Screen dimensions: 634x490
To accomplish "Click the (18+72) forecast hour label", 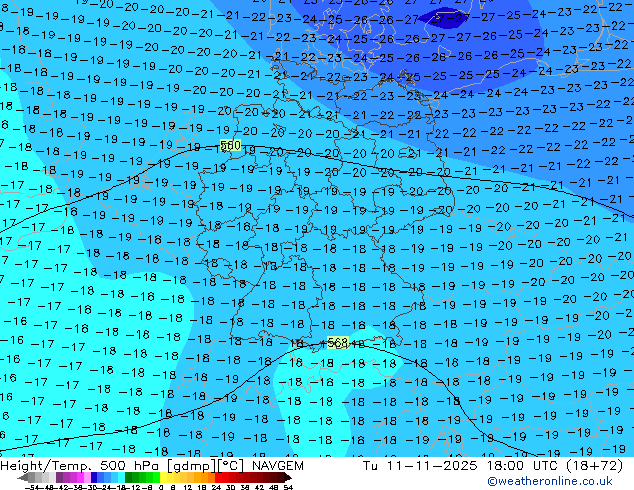I will pyautogui.click(x=594, y=466).
